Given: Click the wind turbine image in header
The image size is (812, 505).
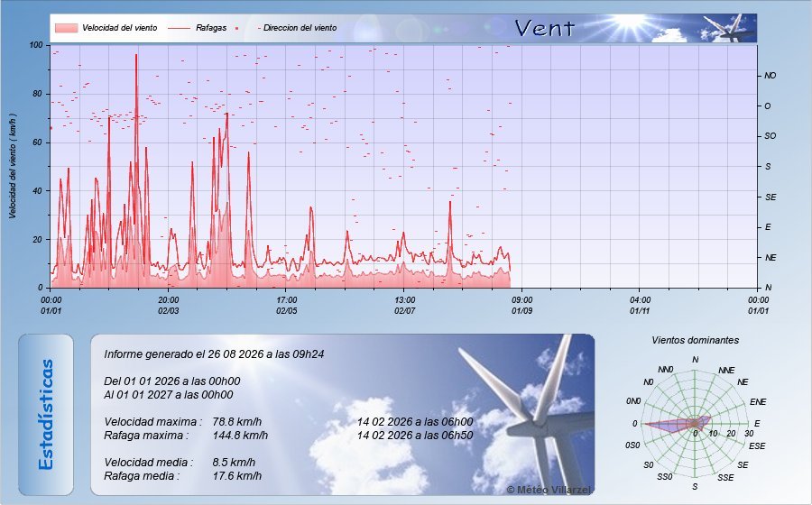Looking at the screenshot, I should pos(729,29).
